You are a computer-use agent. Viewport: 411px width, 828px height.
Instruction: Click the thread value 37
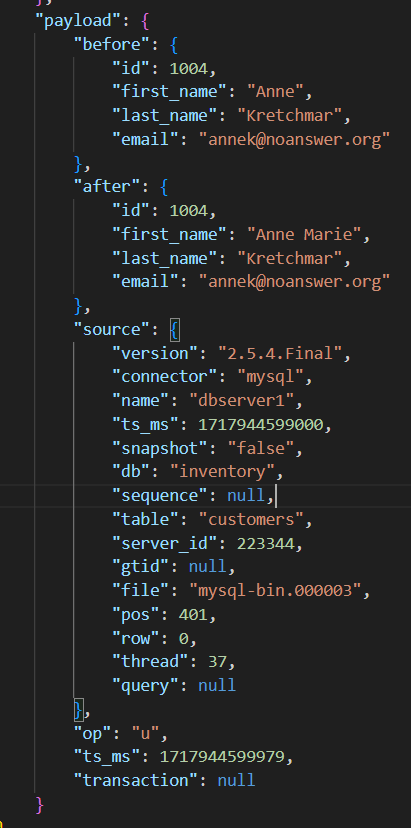tap(218, 662)
